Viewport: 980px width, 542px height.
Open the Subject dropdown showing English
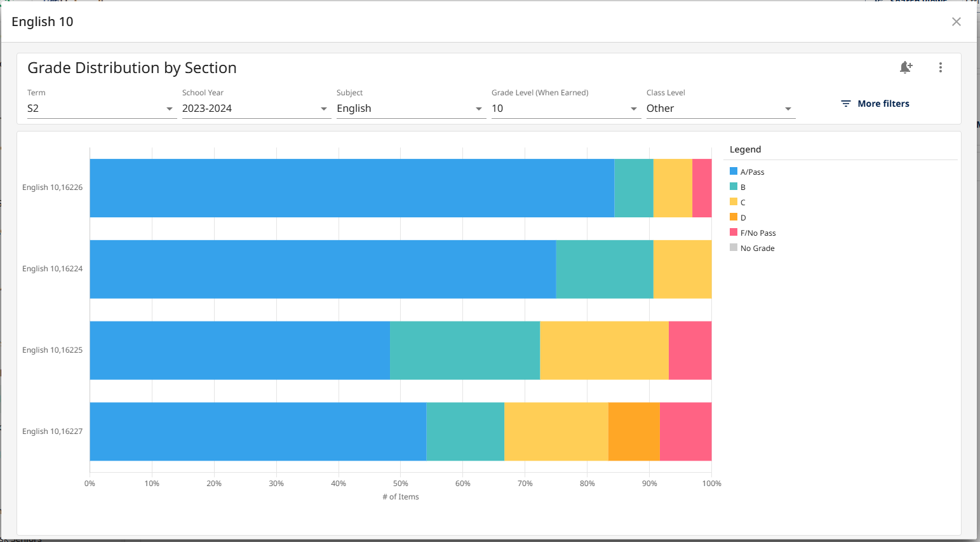coord(411,109)
